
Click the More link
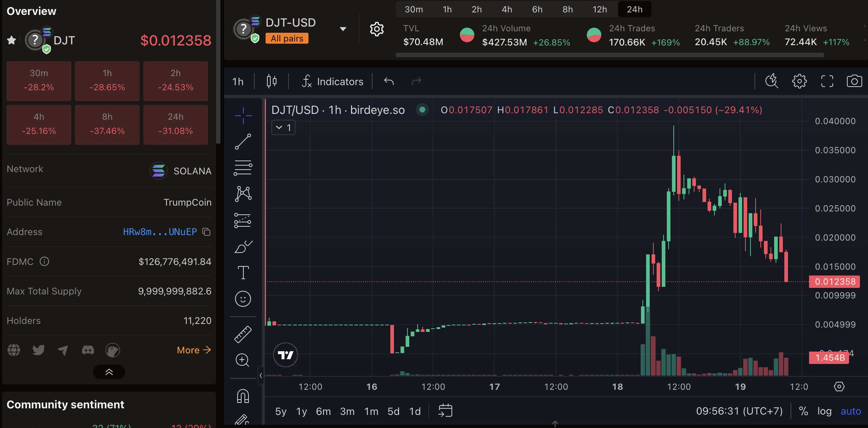(x=194, y=350)
